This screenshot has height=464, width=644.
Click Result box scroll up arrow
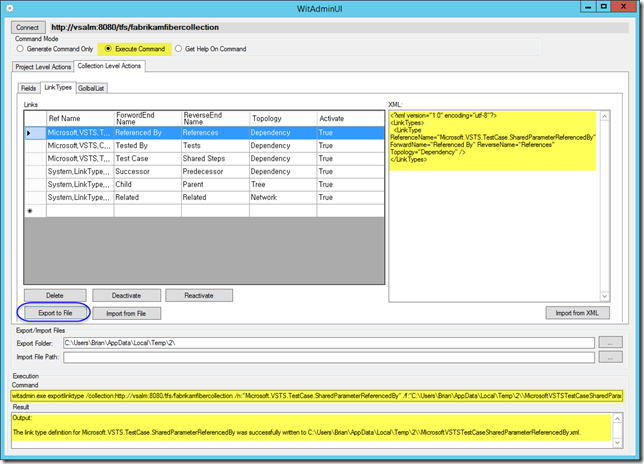[617, 418]
